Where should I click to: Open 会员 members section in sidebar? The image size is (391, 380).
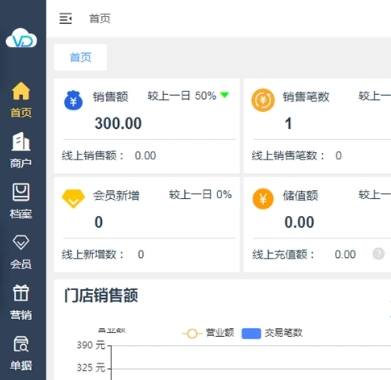21,252
